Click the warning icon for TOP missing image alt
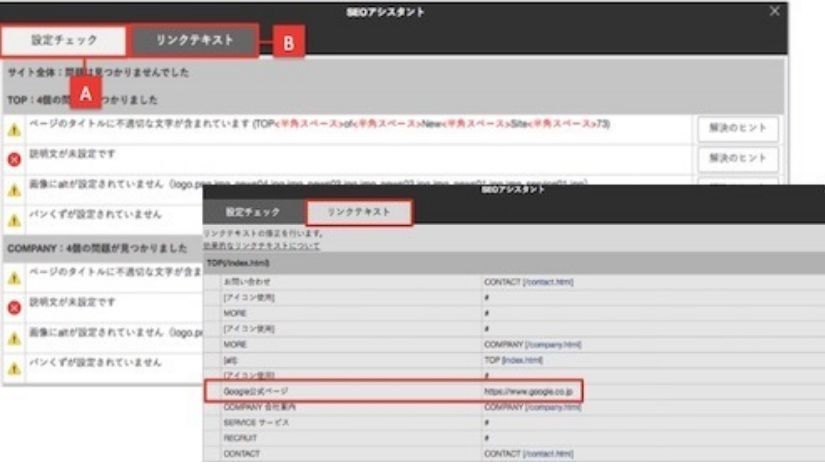 14,190
